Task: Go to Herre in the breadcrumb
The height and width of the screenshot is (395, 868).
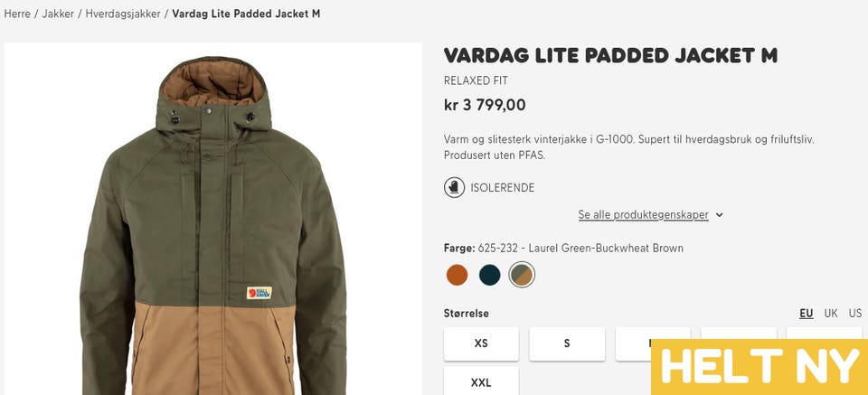Action: pyautogui.click(x=17, y=14)
